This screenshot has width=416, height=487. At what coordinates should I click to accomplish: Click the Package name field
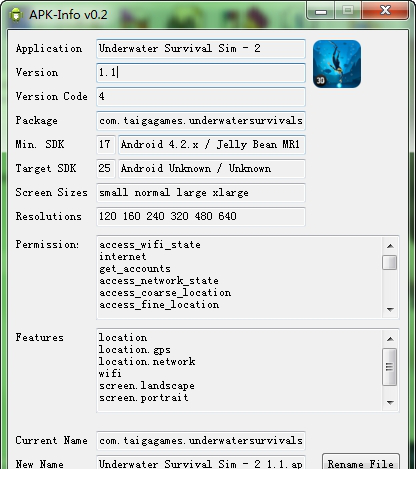point(201,121)
